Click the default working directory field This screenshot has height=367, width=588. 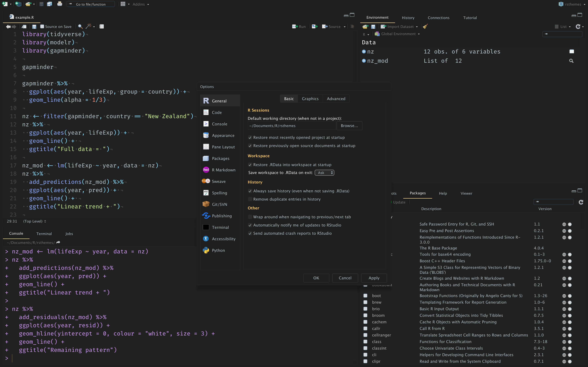[x=292, y=126]
